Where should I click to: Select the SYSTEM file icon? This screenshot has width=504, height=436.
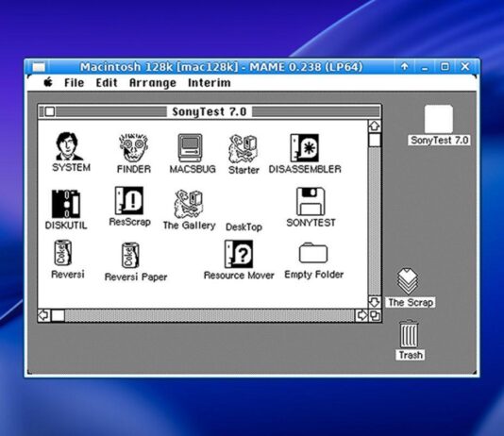69,146
